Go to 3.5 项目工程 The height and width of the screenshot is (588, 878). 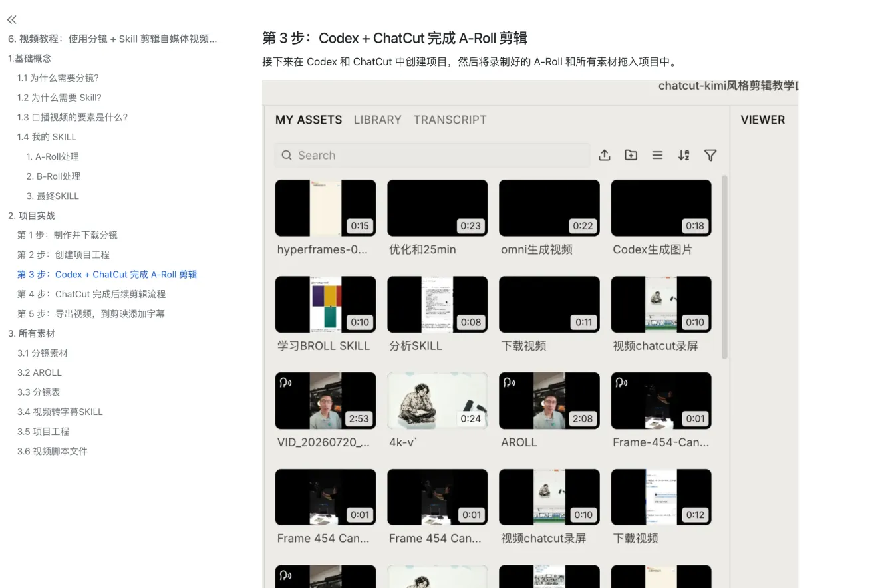(x=43, y=432)
